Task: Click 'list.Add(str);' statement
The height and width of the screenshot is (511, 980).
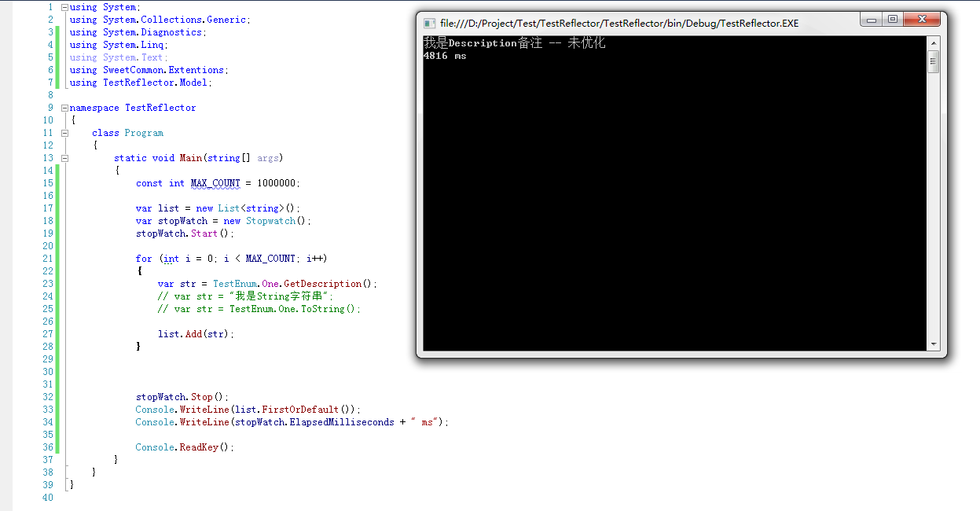Action: pos(196,334)
